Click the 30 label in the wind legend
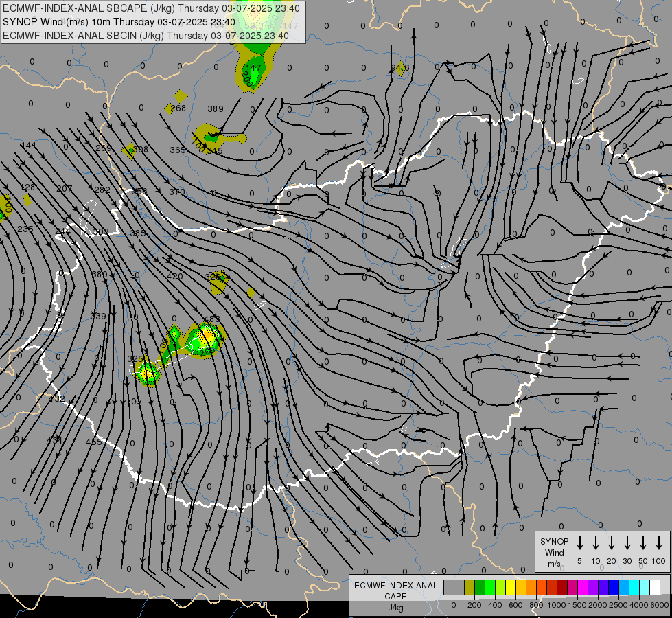The image size is (672, 618). [x=627, y=561]
